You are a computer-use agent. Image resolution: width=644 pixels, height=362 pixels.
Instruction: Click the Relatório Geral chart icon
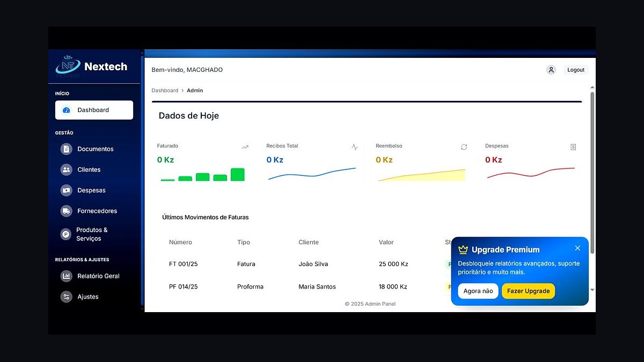click(67, 276)
